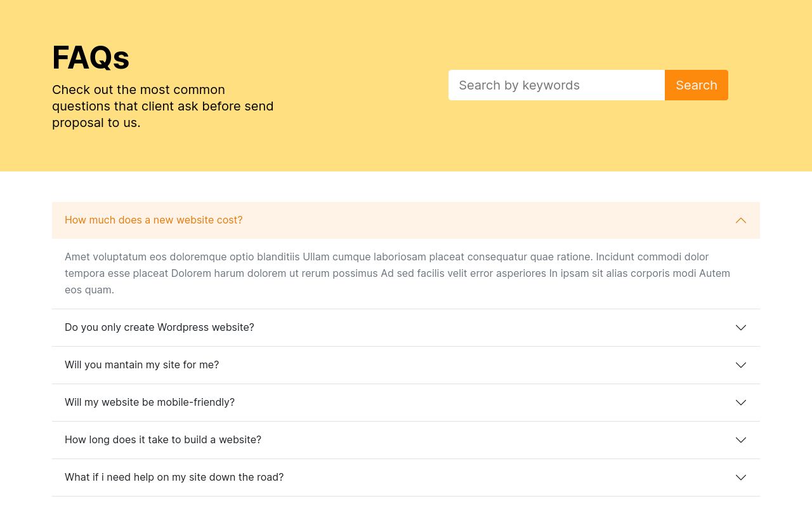The height and width of the screenshot is (508, 812).
Task: Open the chevron on 'help on my site down the road'
Action: (x=740, y=478)
